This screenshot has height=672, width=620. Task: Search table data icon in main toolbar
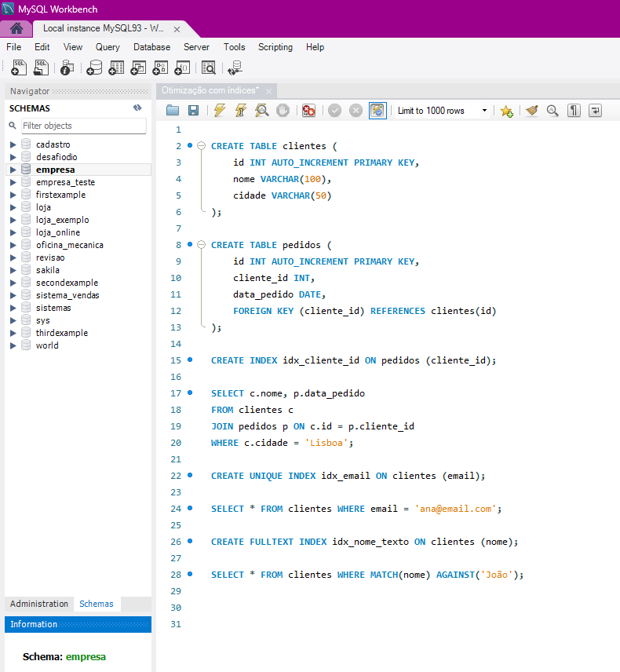pos(209,68)
